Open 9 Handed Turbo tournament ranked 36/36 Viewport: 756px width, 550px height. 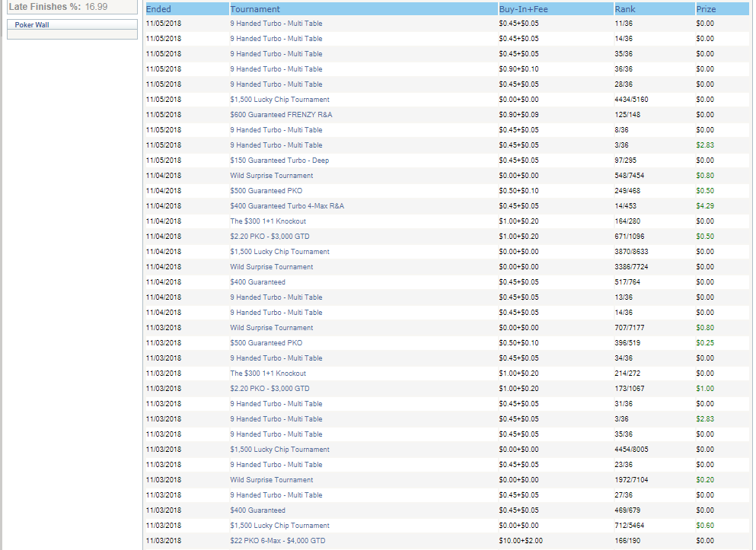coord(276,69)
